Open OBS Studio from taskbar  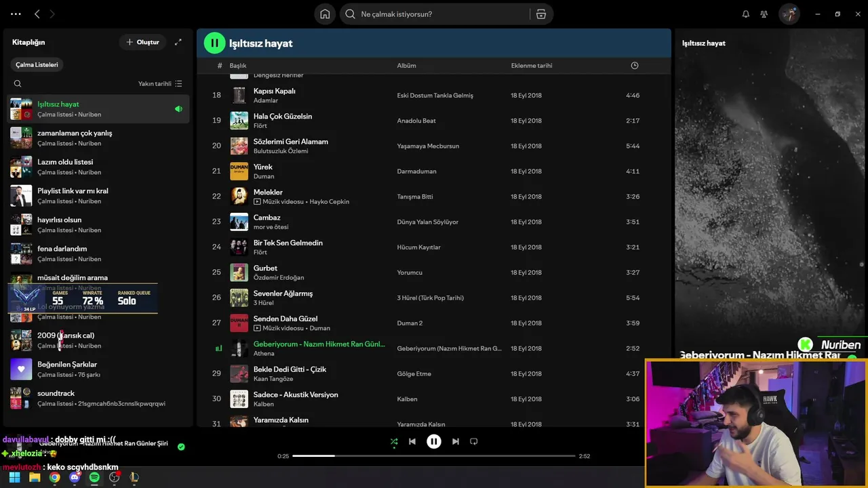pyautogui.click(x=115, y=477)
